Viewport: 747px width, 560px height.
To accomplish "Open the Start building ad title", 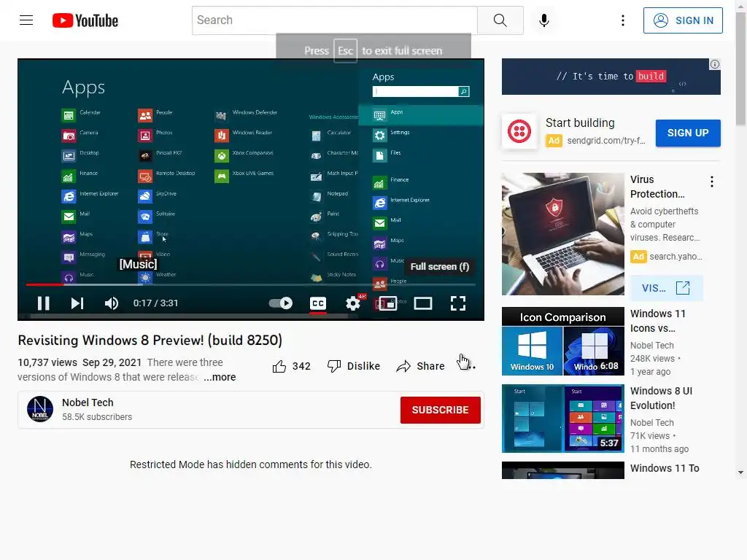I will click(x=580, y=122).
